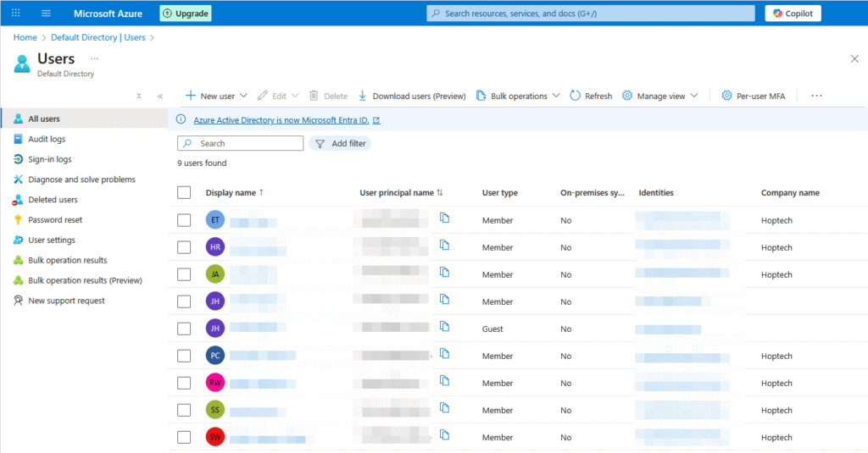Image resolution: width=868 pixels, height=453 pixels.
Task: Open Deleted users in the sidebar
Action: tap(53, 200)
